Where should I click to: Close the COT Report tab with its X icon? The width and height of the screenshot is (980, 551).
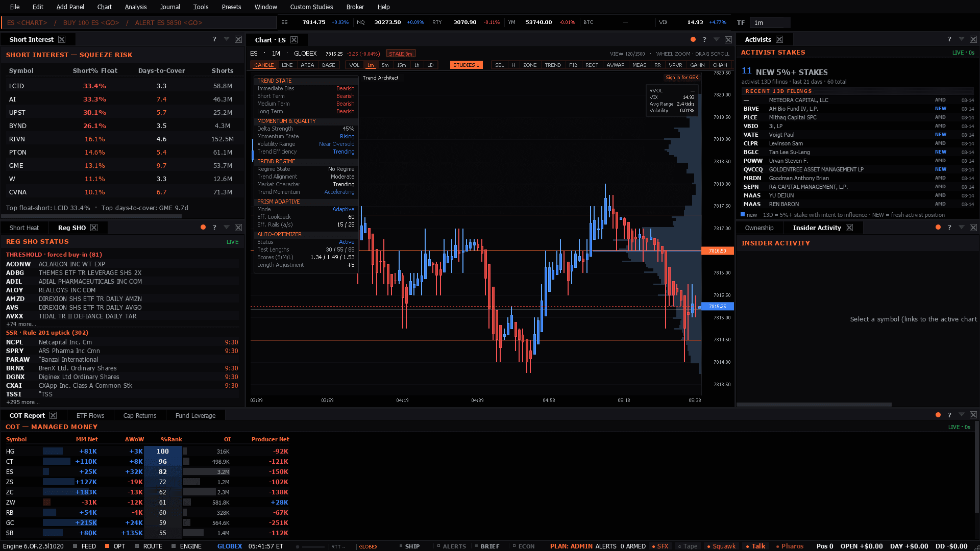coord(53,415)
